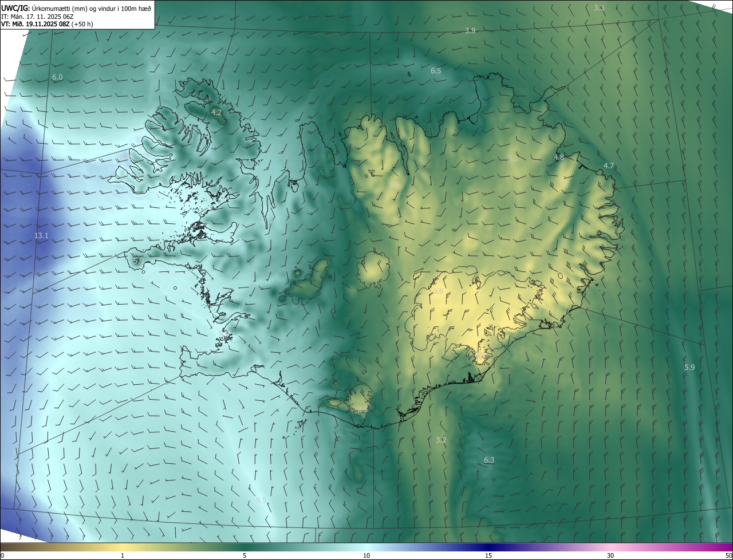Click the title "Úrkomumætti (mm) og vindur í 100m hæð"

(91, 8)
